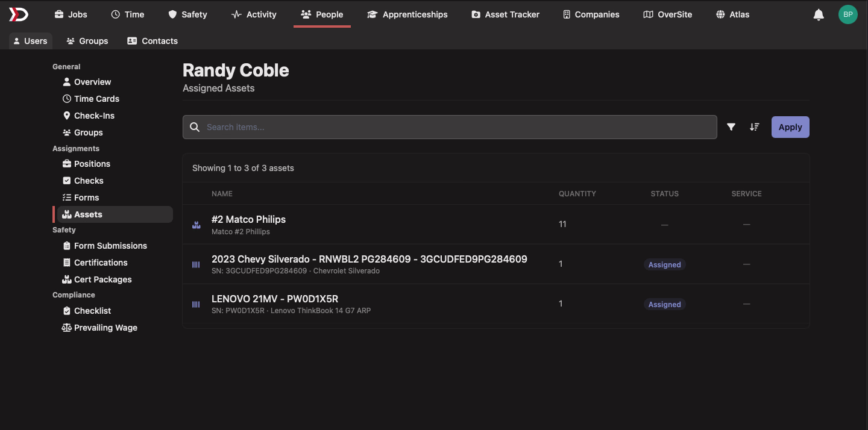
Task: Open Certifications in the sidebar
Action: (101, 263)
